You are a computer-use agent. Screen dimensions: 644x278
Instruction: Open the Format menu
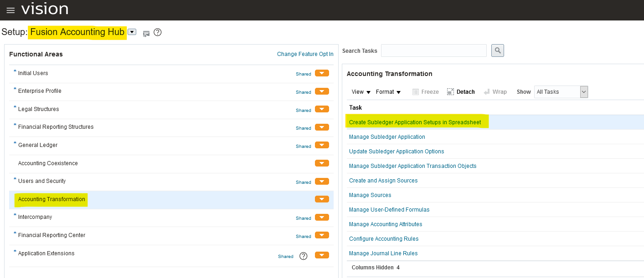pos(388,92)
